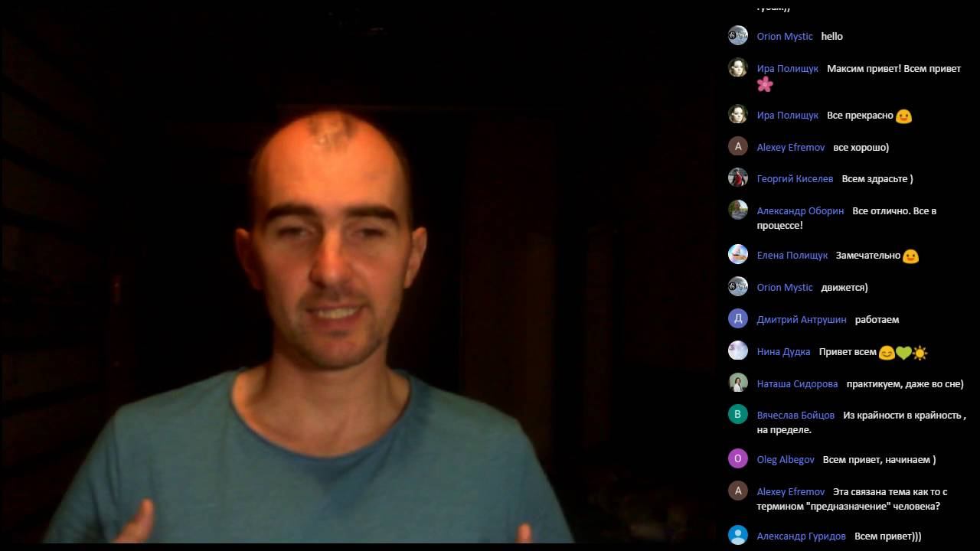Click Orion Mystic's avatar beside "движется)"
Viewport: 980px width, 551px height.
tap(737, 286)
